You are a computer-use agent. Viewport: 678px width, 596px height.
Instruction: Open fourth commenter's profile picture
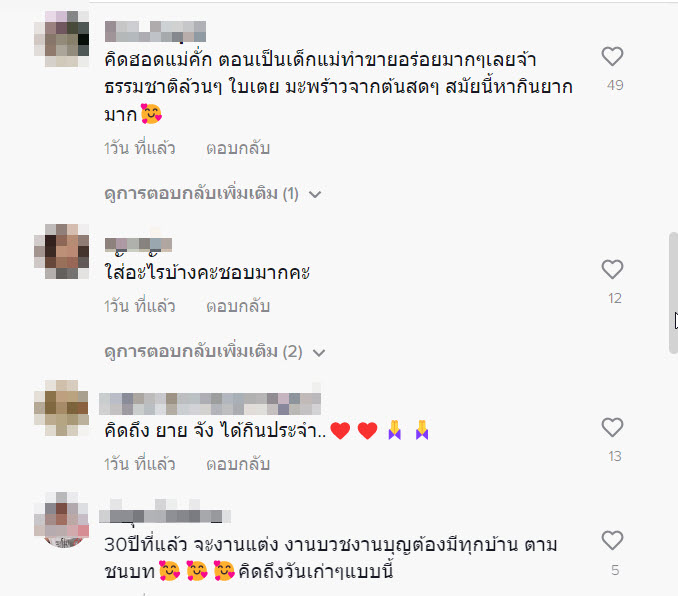point(61,520)
